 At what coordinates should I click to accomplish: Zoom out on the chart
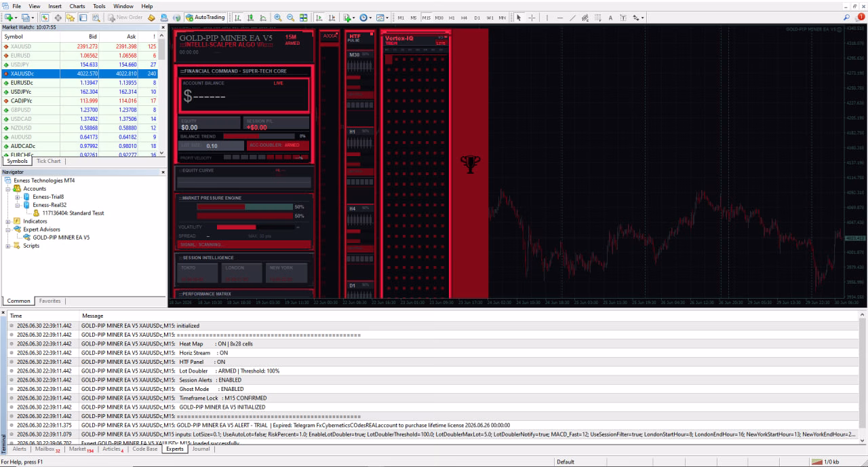[x=290, y=17]
